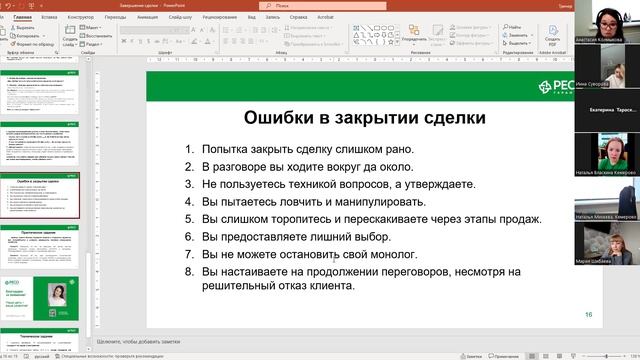Open the Главная ribbon tab
This screenshot has height=360, width=640.
pos(22,17)
